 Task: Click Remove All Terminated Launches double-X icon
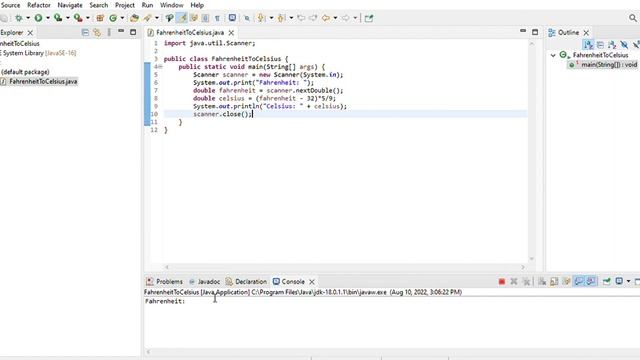(x=527, y=282)
